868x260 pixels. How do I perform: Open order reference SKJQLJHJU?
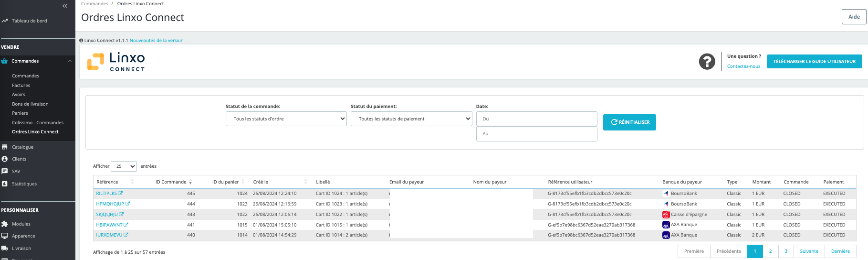click(107, 214)
